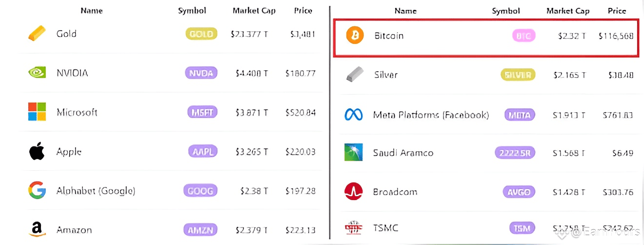This screenshot has width=644, height=245.
Task: Click the NVIDIA logo icon
Action: pos(37,73)
